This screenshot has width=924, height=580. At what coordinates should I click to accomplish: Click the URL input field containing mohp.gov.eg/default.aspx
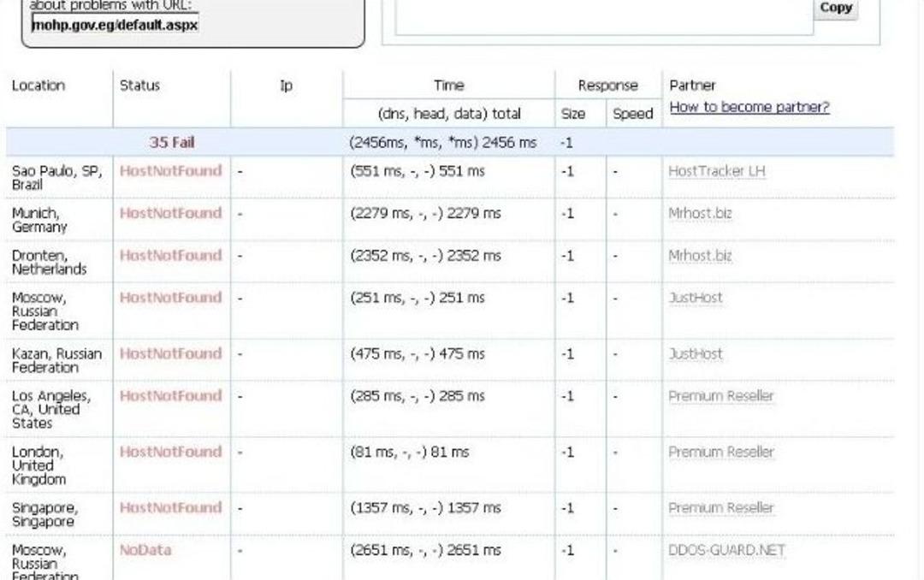(115, 25)
